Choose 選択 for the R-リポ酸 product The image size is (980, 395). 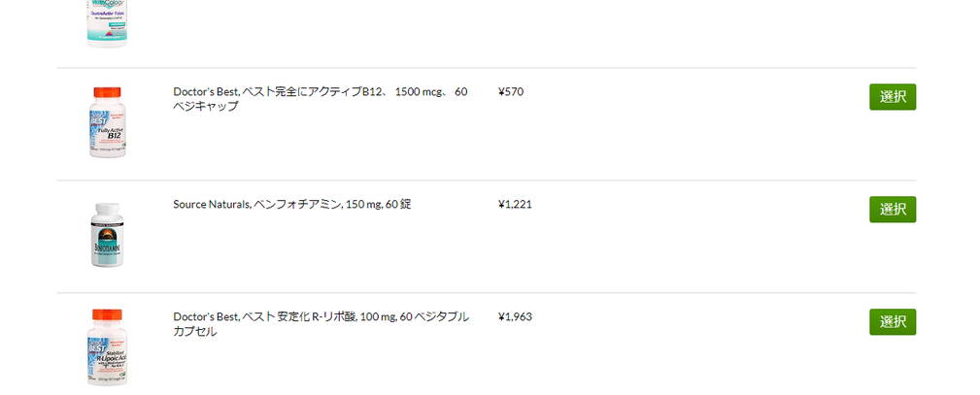click(x=892, y=322)
